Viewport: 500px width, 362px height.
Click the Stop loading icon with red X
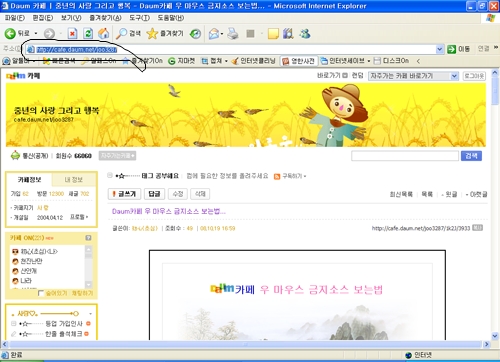[72, 33]
